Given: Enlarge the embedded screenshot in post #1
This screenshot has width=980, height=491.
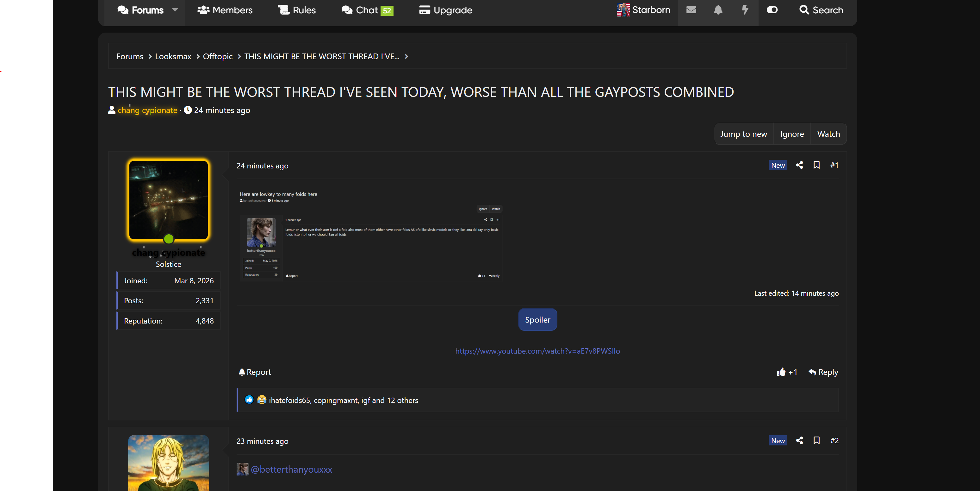Looking at the screenshot, I should [x=371, y=235].
